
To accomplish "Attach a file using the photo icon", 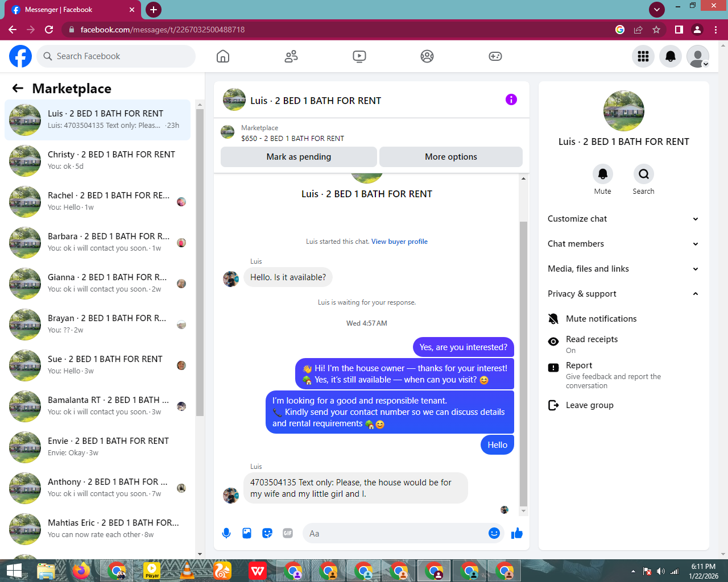I will (247, 533).
